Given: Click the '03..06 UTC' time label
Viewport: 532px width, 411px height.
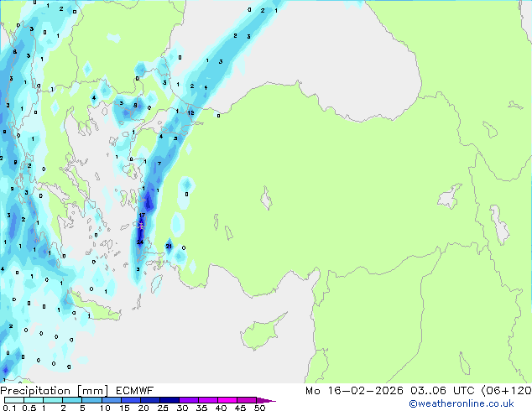Looking at the screenshot, I should [442, 391].
